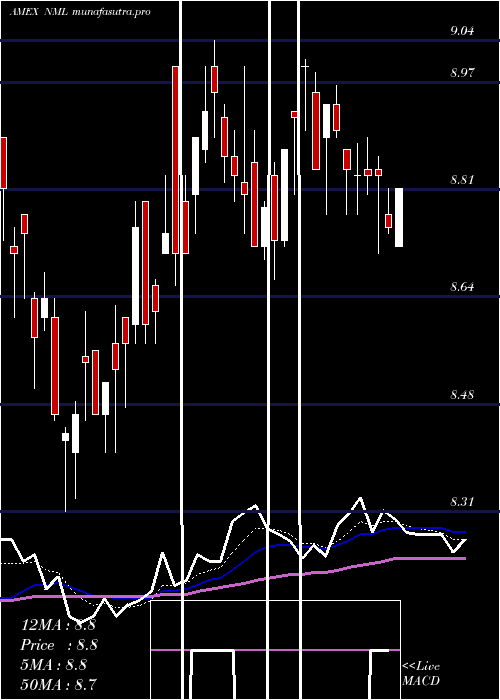Click the <<Live MACD label

click(421, 673)
